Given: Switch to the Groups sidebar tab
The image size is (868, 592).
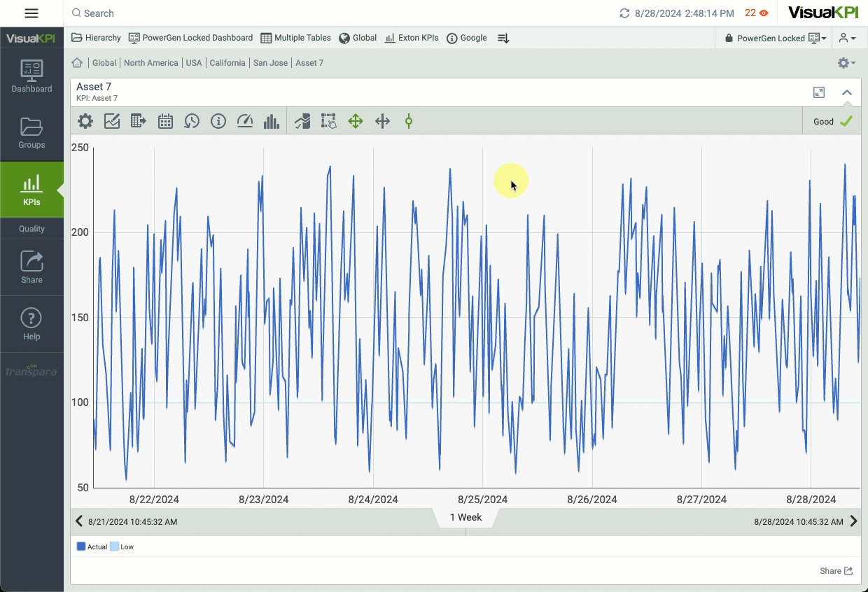Looking at the screenshot, I should click(x=31, y=133).
